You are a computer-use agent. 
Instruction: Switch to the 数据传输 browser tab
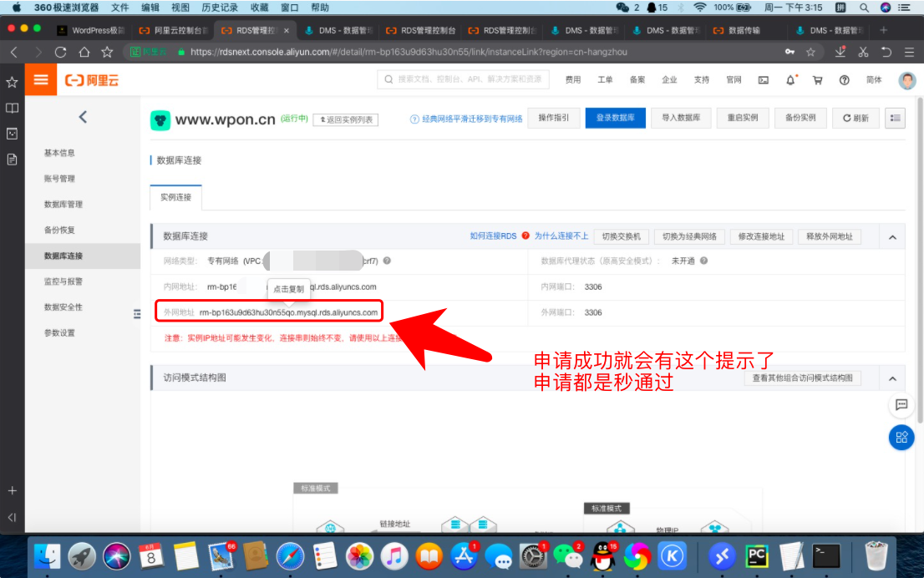[744, 31]
